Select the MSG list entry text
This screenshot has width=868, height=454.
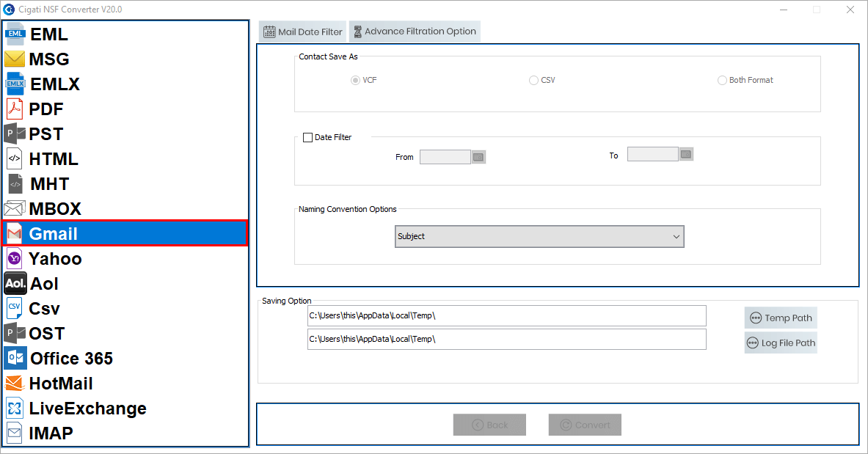click(x=49, y=59)
